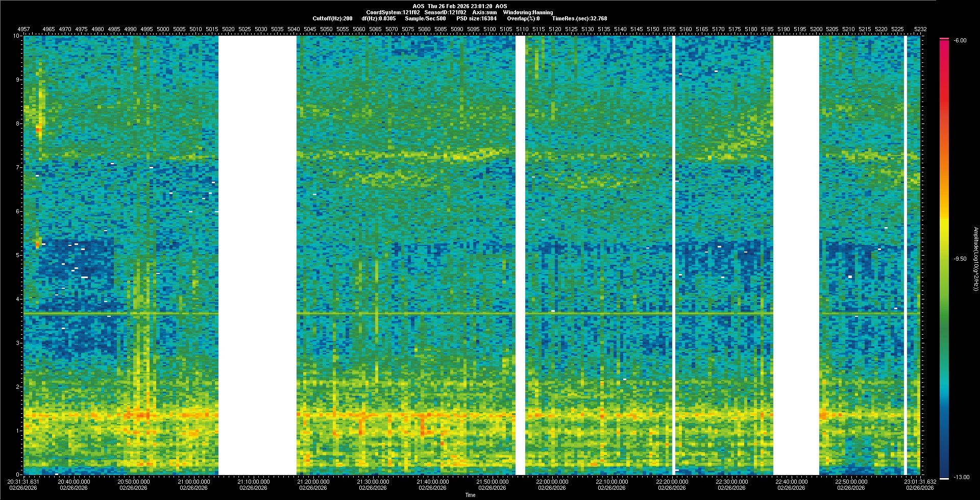Click the 5040 tick on the top axis

[293, 30]
